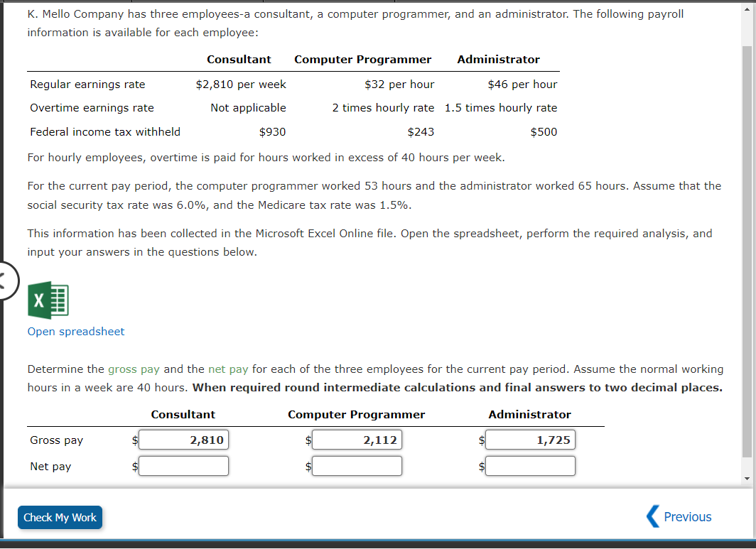Viewport: 756px width, 549px height.
Task: Select the green Excel workbook logo
Action: point(48,300)
